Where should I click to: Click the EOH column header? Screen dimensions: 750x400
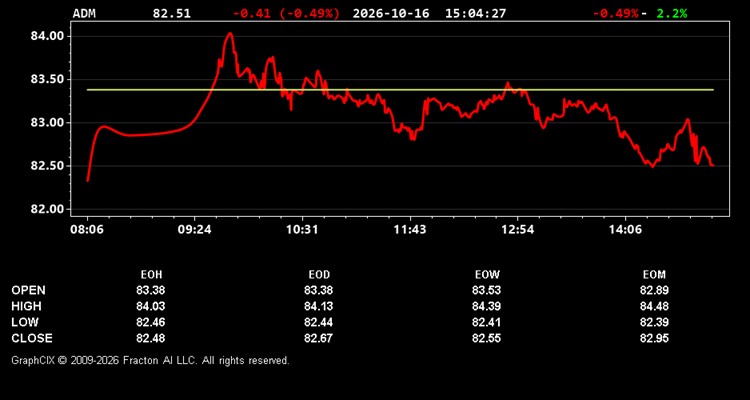[x=151, y=275]
